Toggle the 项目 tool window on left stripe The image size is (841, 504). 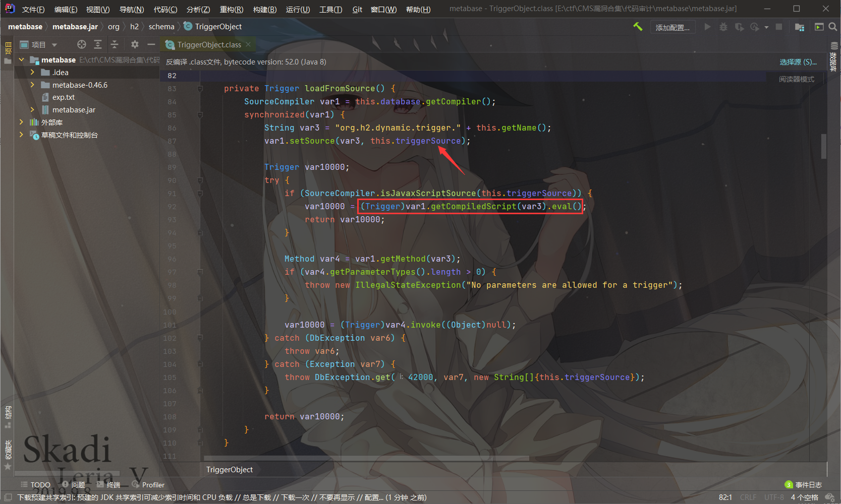[8, 53]
